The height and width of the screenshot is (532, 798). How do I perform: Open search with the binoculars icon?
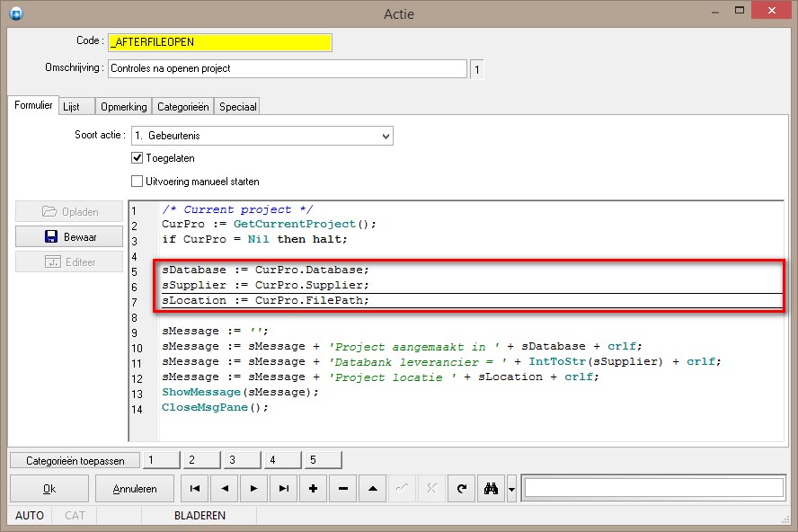492,489
